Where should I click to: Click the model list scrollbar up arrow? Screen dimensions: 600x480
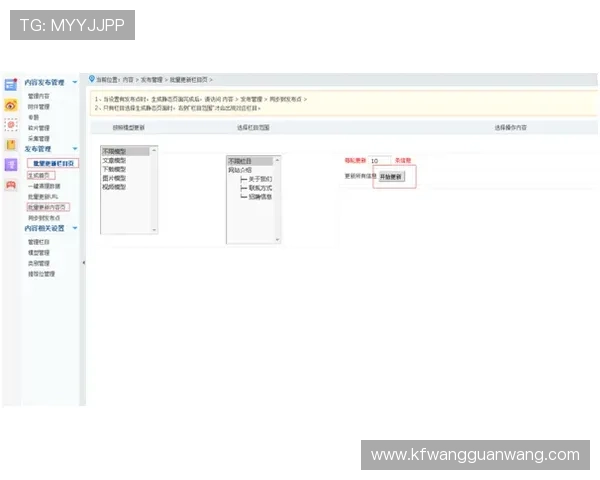click(x=154, y=150)
